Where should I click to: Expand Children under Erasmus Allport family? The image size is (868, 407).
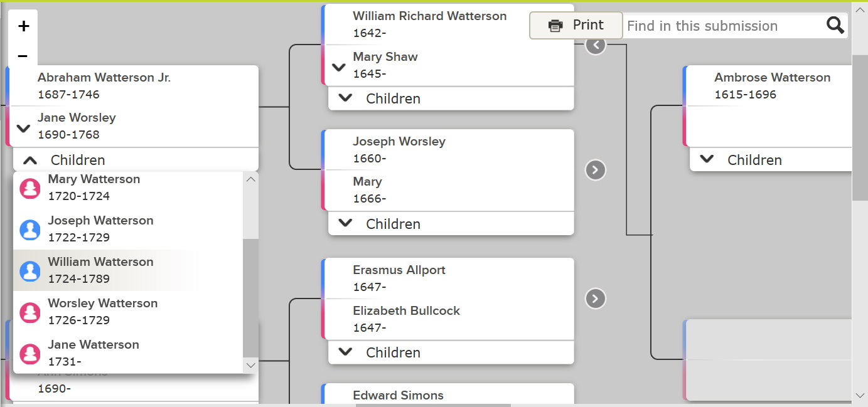coord(345,352)
